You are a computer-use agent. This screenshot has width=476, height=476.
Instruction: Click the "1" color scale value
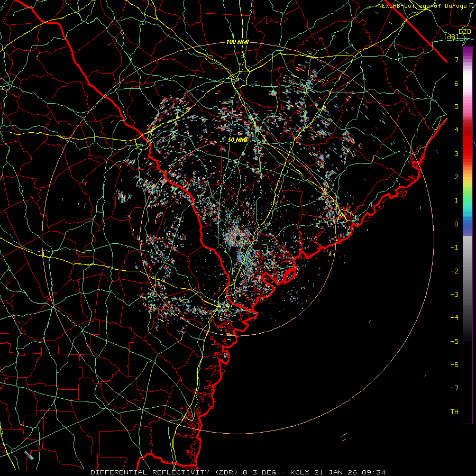pyautogui.click(x=456, y=200)
